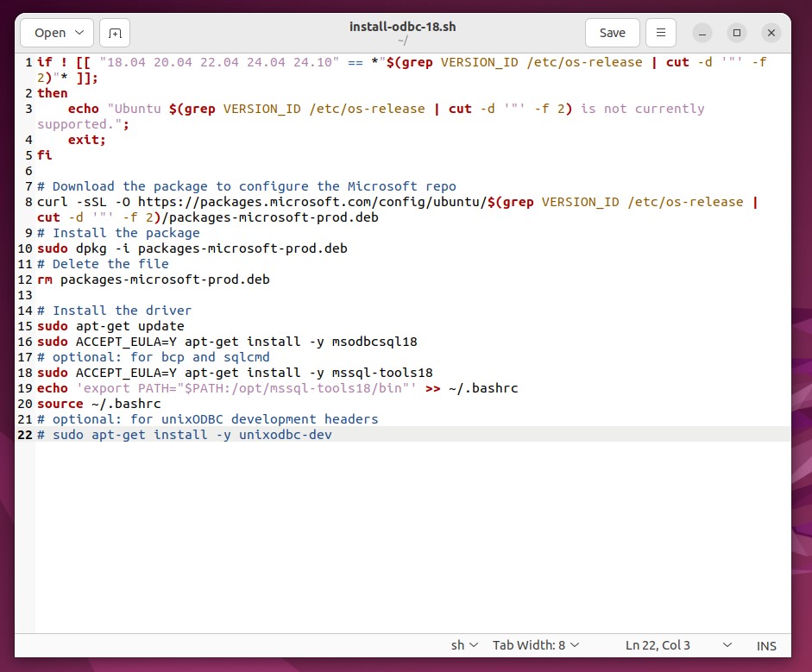The image size is (812, 672).
Task: Click the window title install-odbc-18.sh
Action: [402, 26]
